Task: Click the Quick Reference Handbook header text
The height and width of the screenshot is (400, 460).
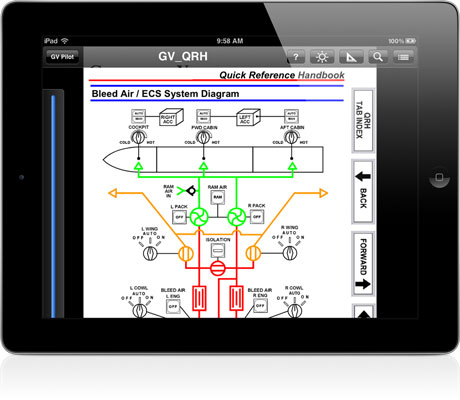Action: click(x=282, y=75)
